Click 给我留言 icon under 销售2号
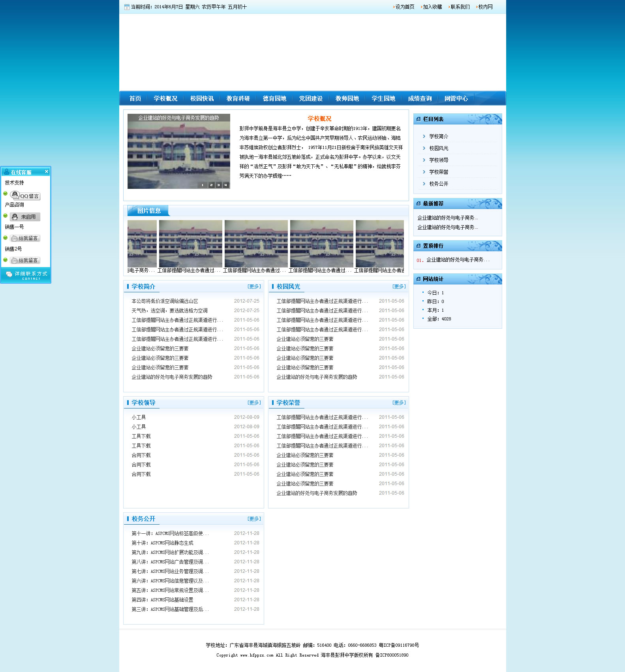 25,260
